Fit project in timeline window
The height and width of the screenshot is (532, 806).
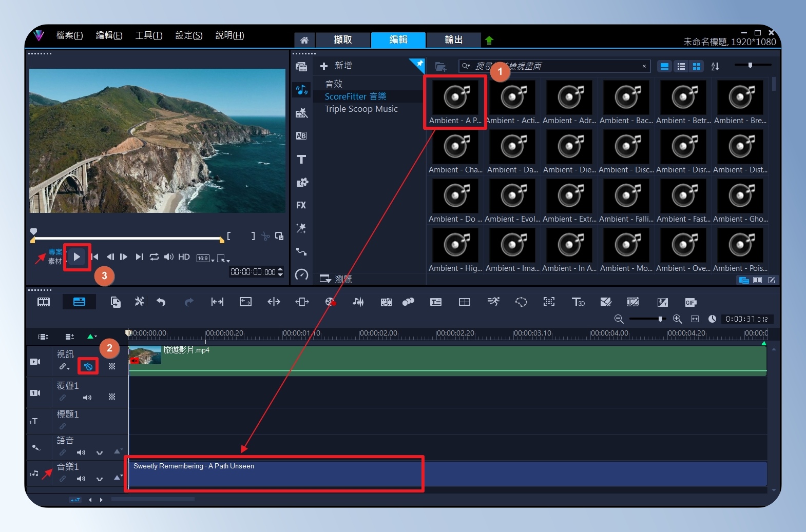tap(695, 319)
